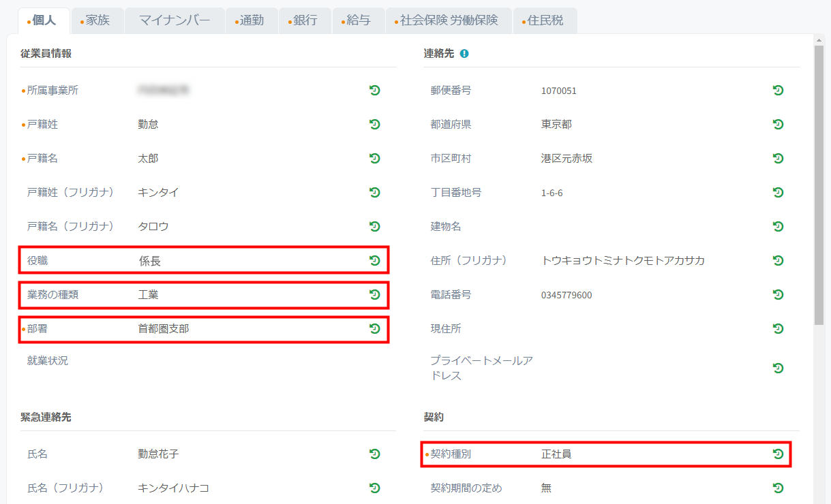Screen dimensions: 831x504
Task: Switch to the 銀行 tab
Action: coord(305,20)
